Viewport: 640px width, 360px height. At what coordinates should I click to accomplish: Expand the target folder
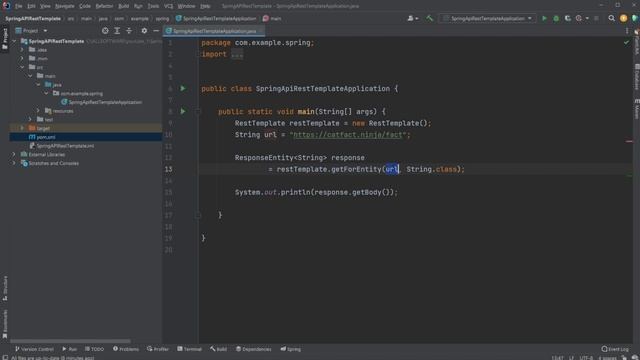click(22, 128)
